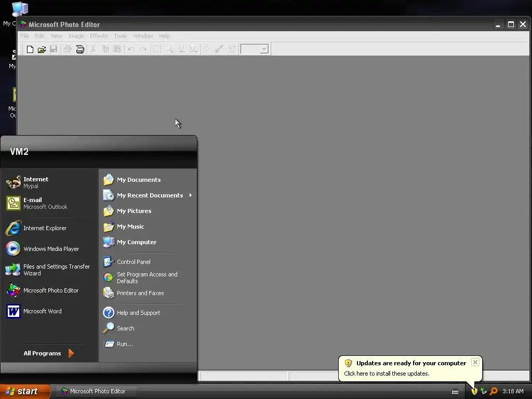Open Help and Support

click(x=148, y=312)
